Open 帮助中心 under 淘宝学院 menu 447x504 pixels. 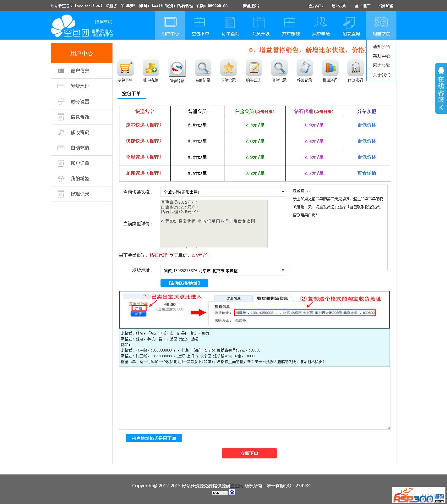(381, 56)
